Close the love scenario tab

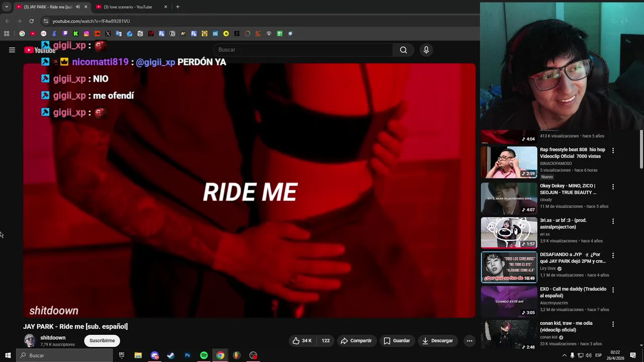166,7
